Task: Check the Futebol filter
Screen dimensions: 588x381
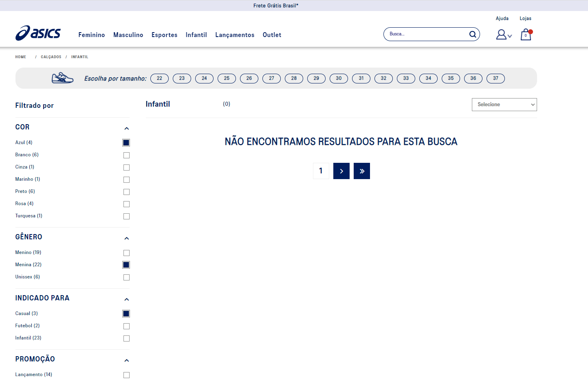Action: click(x=126, y=326)
